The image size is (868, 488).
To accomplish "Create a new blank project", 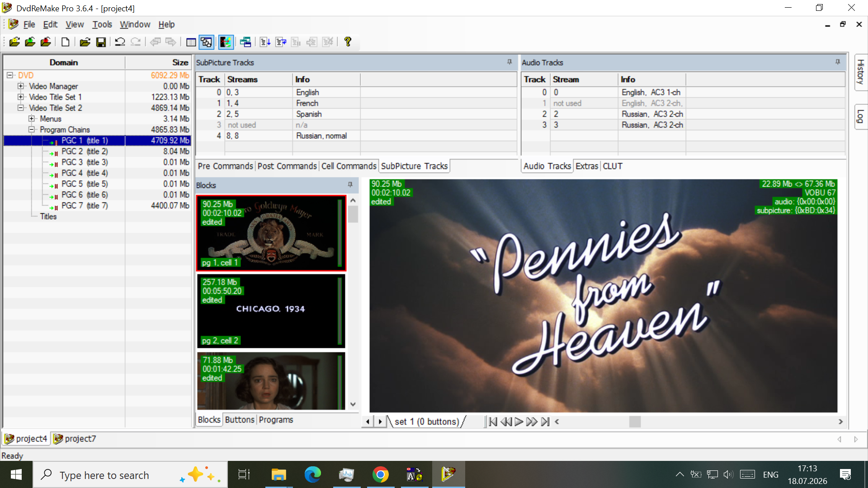I will pyautogui.click(x=66, y=42).
